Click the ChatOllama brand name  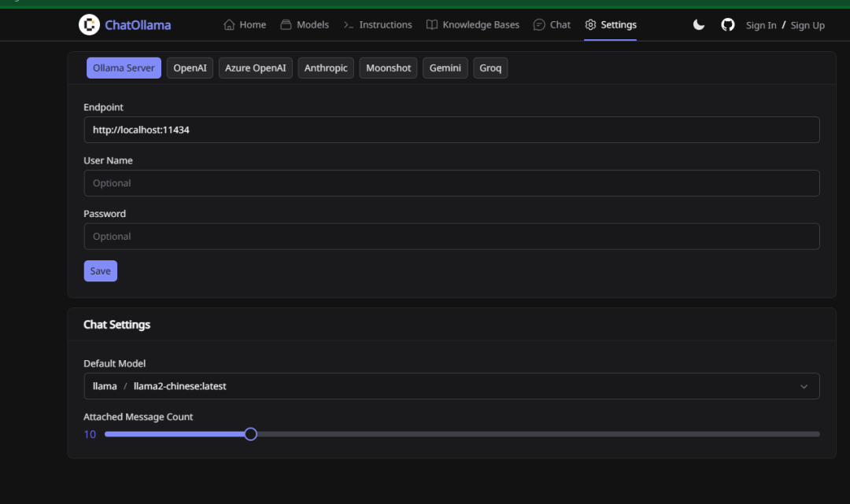[x=138, y=25]
